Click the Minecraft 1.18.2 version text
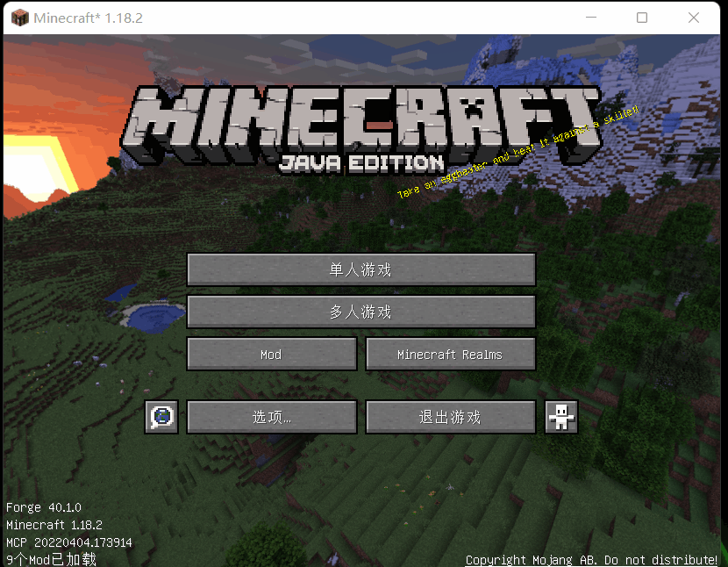 (x=54, y=525)
